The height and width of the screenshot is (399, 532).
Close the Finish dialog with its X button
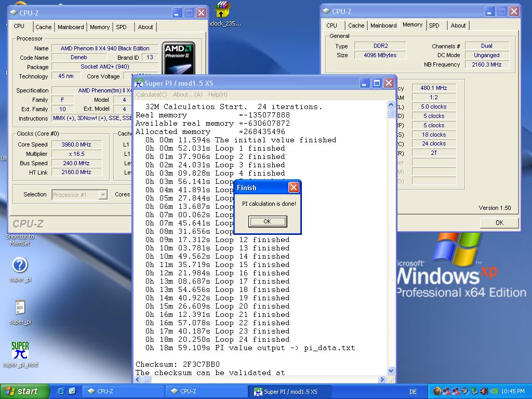coord(294,187)
